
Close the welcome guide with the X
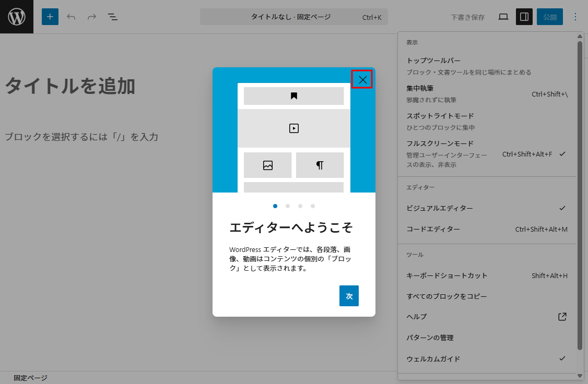(x=362, y=79)
